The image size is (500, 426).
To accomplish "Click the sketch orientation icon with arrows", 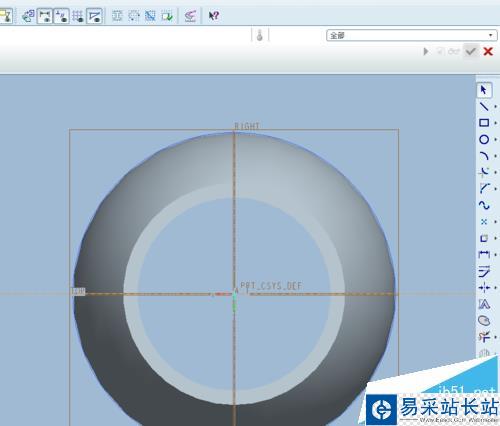I will click(x=28, y=16).
